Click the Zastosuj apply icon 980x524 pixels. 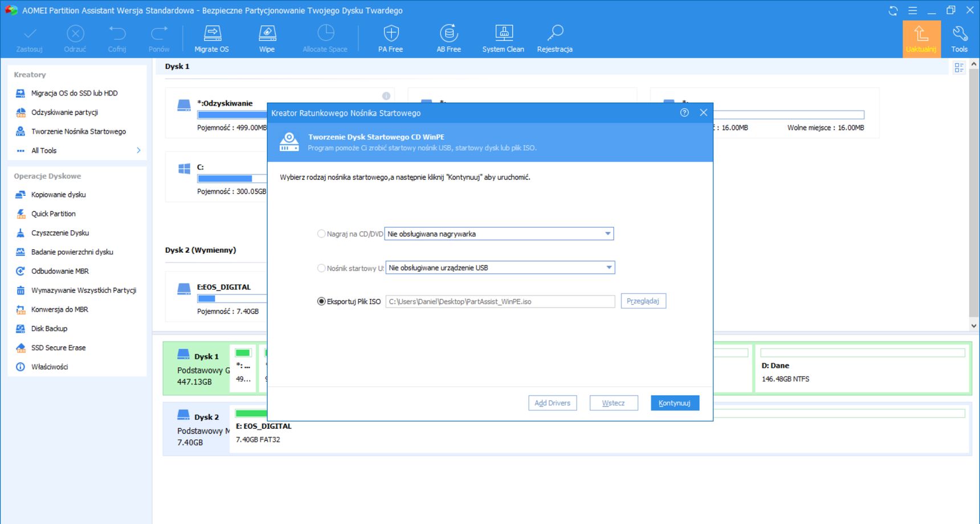coord(29,39)
